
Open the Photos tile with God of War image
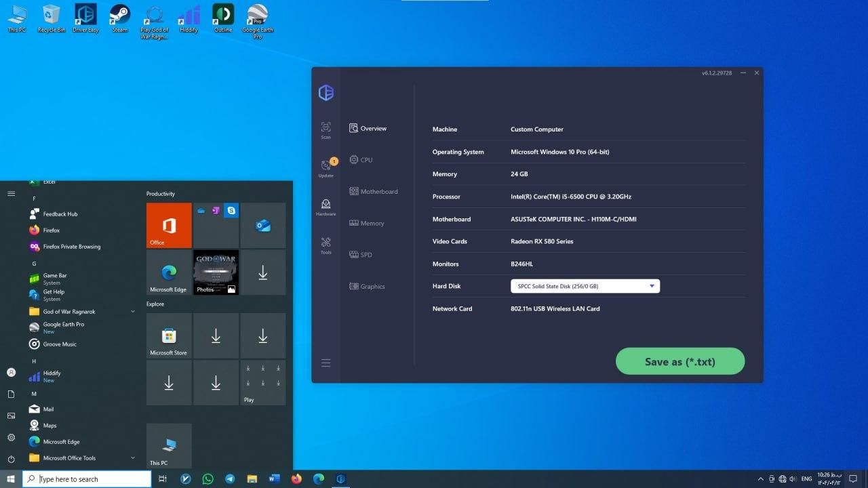pos(216,272)
